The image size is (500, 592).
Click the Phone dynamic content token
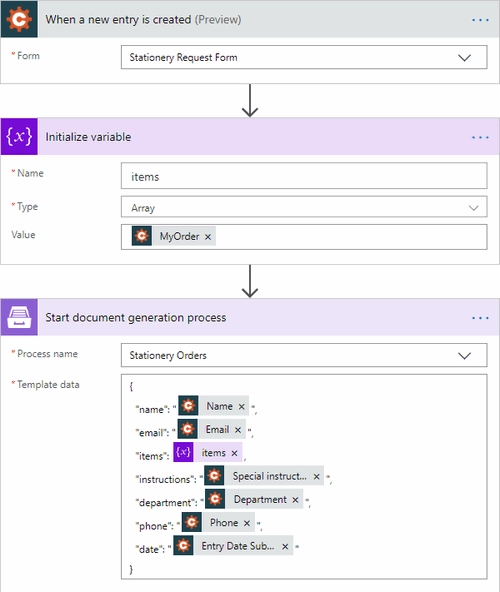(x=218, y=523)
